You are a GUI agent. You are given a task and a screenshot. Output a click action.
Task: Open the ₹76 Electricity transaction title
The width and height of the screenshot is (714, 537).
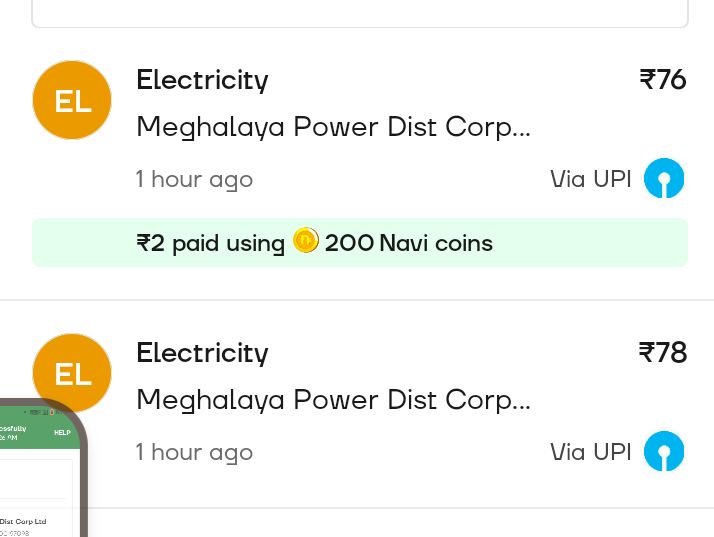(202, 80)
